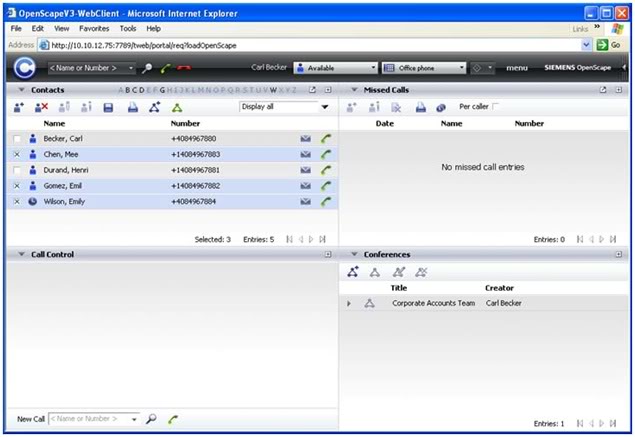
Task: Click search magnifier in New Call bar
Action: (151, 419)
